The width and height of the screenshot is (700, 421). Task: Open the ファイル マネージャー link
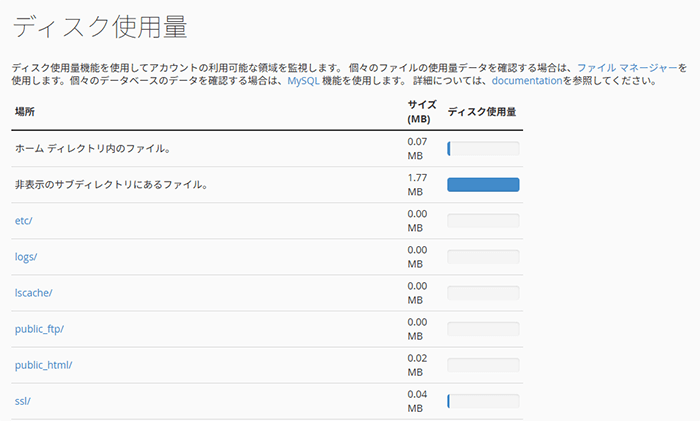tap(627, 68)
